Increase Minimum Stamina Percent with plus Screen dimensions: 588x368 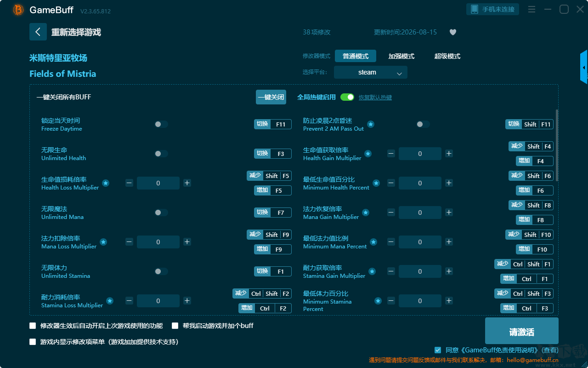449,301
